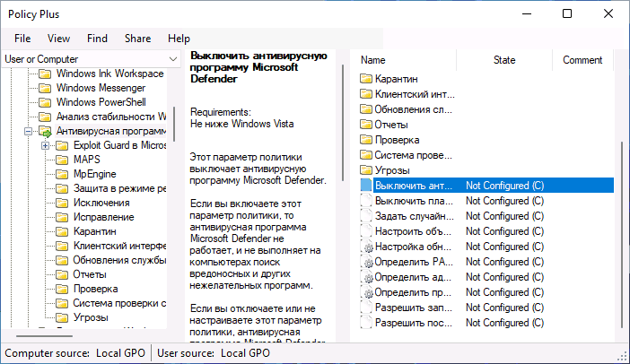Click the Клиентский инт... folder icon in list
This screenshot has width=630, height=364.
point(366,94)
